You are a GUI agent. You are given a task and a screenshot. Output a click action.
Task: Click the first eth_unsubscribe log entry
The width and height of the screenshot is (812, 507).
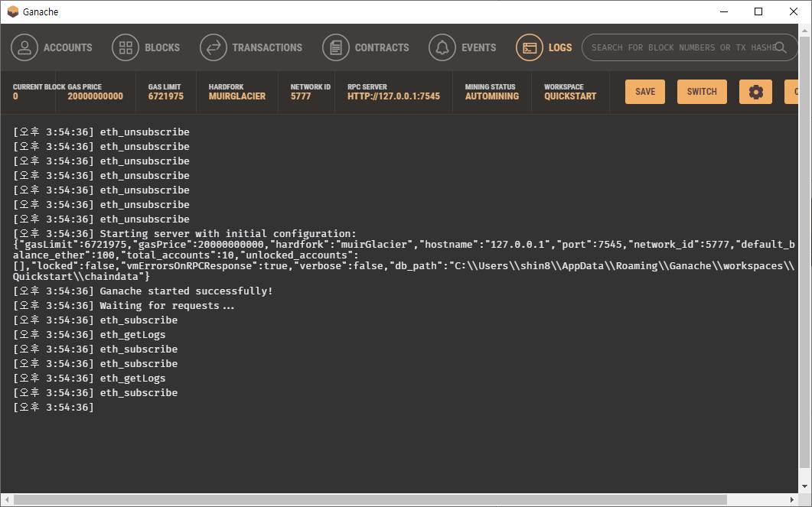tap(102, 132)
